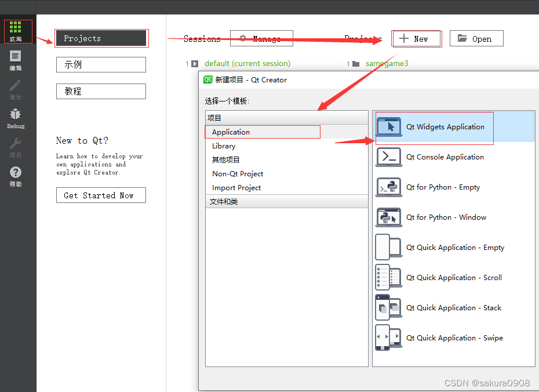Select Qt Quick Application - Stack text
The width and height of the screenshot is (539, 392).
(x=454, y=308)
